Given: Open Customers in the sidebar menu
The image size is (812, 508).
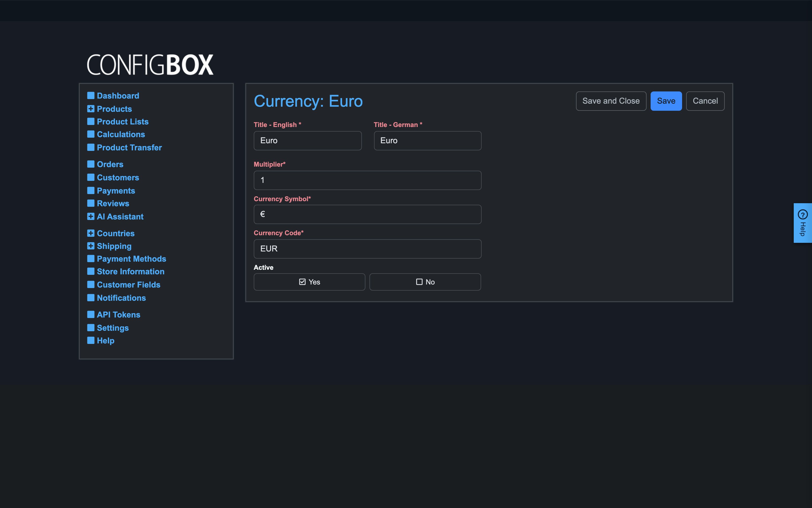Looking at the screenshot, I should click(118, 177).
